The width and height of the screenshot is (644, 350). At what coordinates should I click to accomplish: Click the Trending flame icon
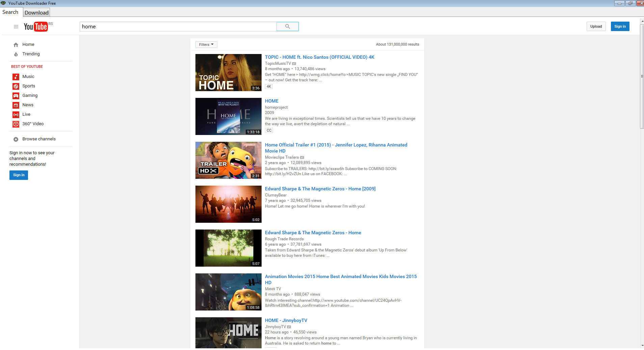coord(16,54)
